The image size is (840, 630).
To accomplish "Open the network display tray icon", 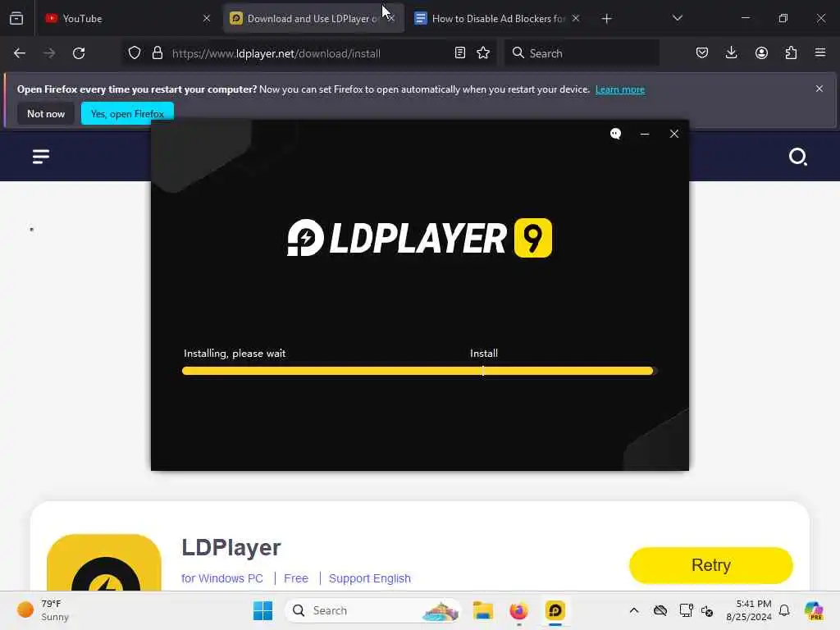I will [x=686, y=610].
